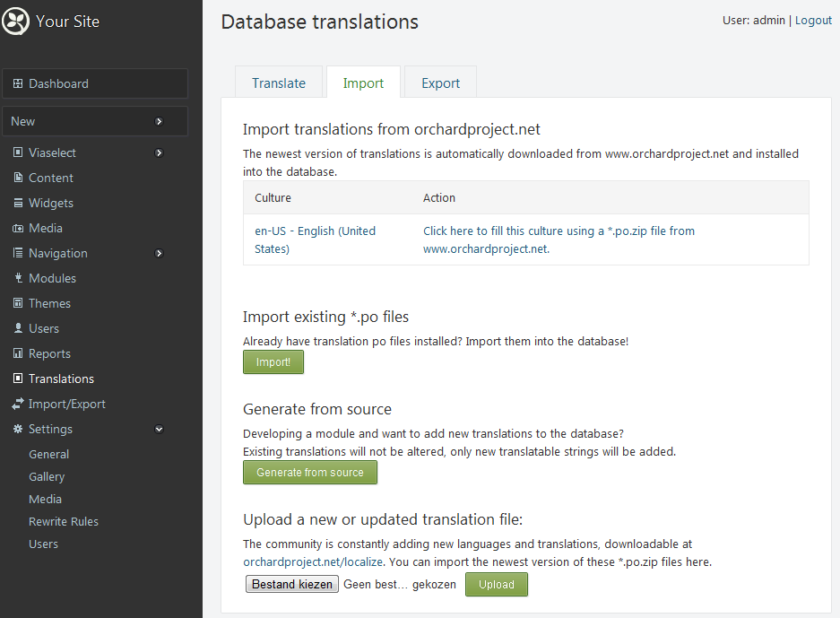
Task: Click the Reports chart icon
Action: 18,354
